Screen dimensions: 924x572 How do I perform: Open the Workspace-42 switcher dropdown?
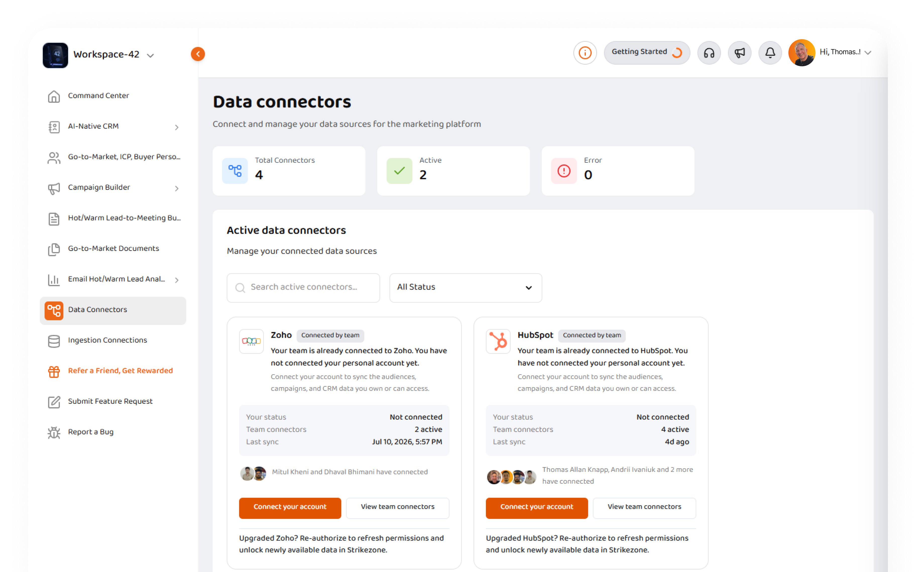click(150, 55)
